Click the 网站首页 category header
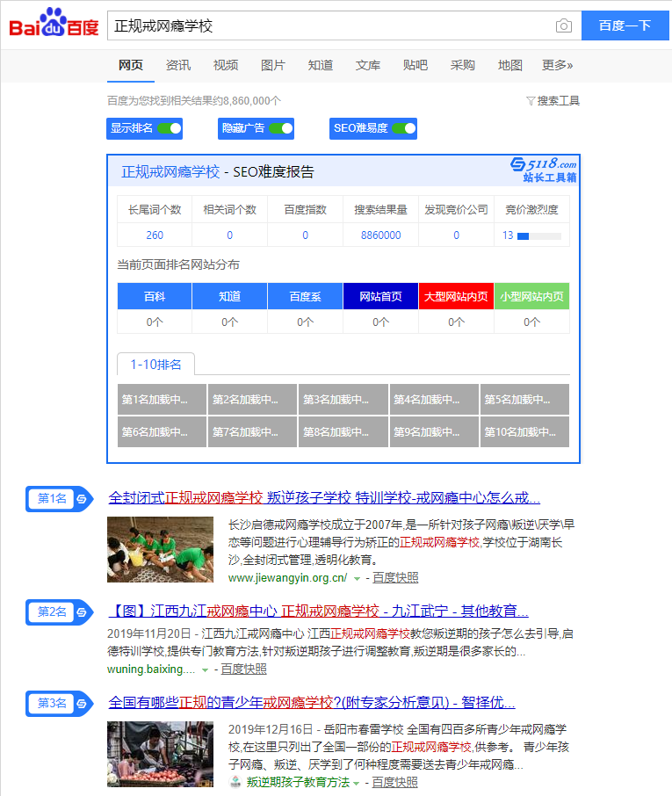672x796 pixels. pyautogui.click(x=380, y=296)
